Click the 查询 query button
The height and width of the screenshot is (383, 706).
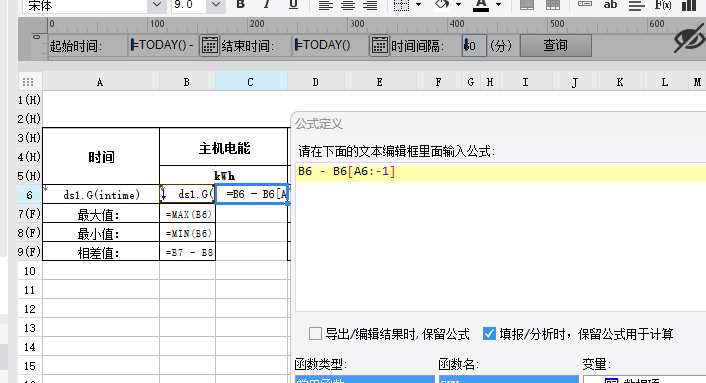click(x=556, y=45)
